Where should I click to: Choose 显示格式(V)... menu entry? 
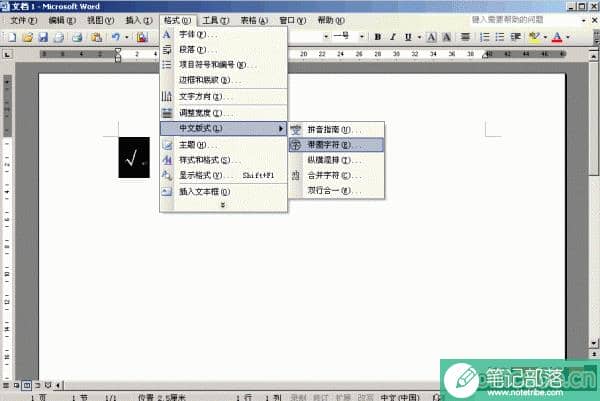pos(223,175)
